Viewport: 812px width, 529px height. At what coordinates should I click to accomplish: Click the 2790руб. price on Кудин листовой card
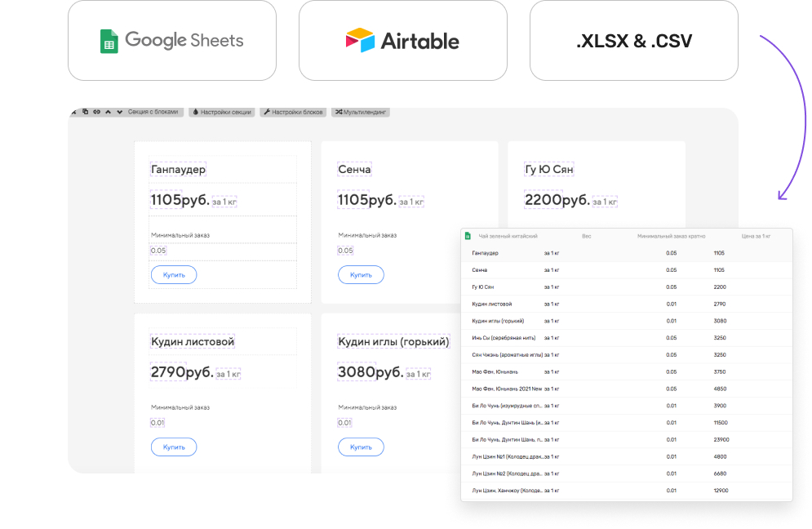pyautogui.click(x=182, y=372)
